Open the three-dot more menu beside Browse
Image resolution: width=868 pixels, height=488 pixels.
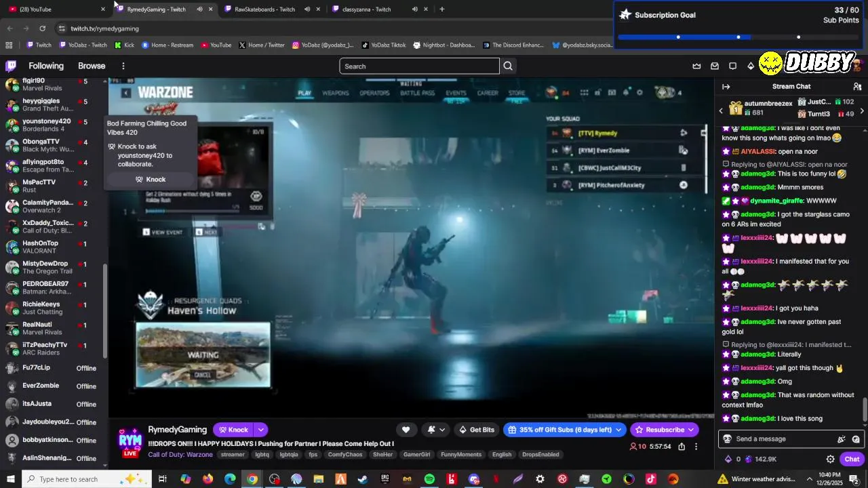[x=123, y=66]
